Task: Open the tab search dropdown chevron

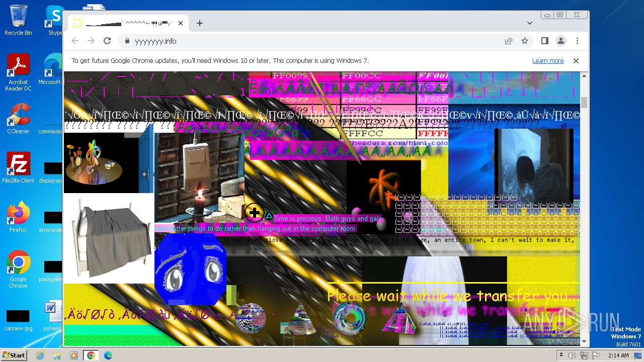Action: click(x=530, y=23)
